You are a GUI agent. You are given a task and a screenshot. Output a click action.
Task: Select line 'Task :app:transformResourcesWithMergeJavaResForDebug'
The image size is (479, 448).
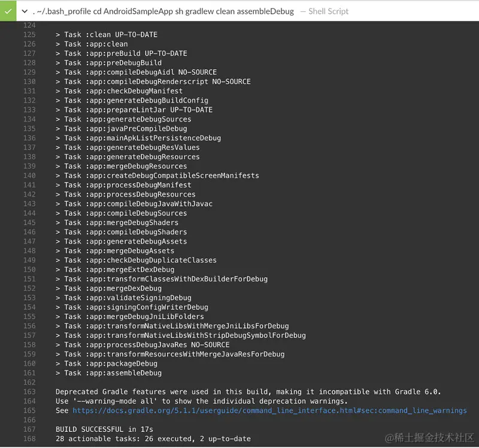pyautogui.click(x=170, y=354)
